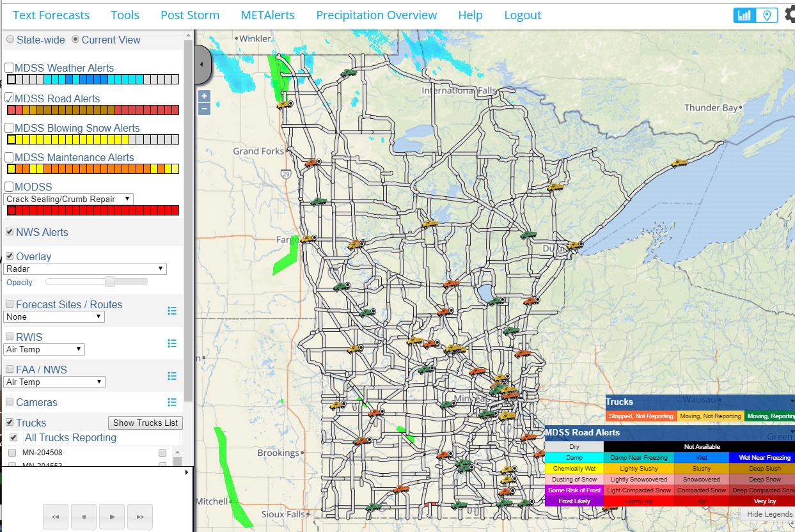The height and width of the screenshot is (532, 795).
Task: Switch to the map pin view icon
Action: (767, 15)
